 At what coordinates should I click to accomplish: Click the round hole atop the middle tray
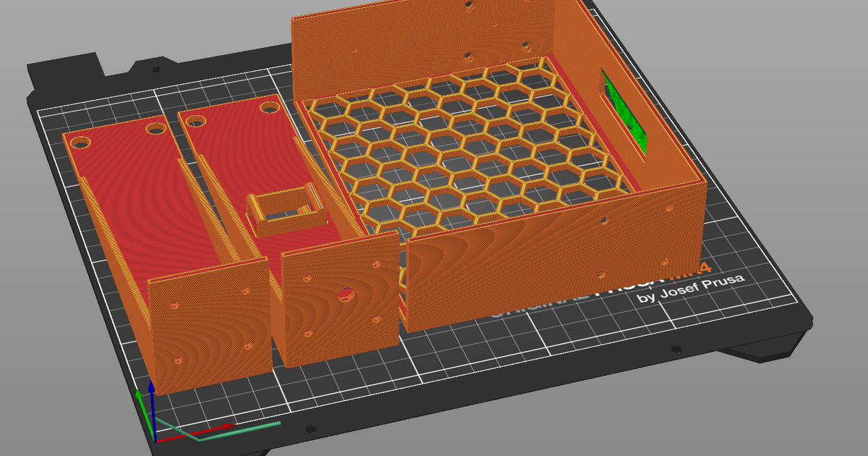point(269,107)
